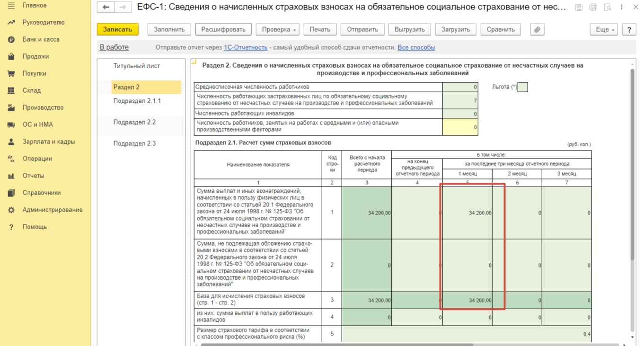Select the row 1 '3 месяц' cell
The image size is (644, 346).
point(567,213)
